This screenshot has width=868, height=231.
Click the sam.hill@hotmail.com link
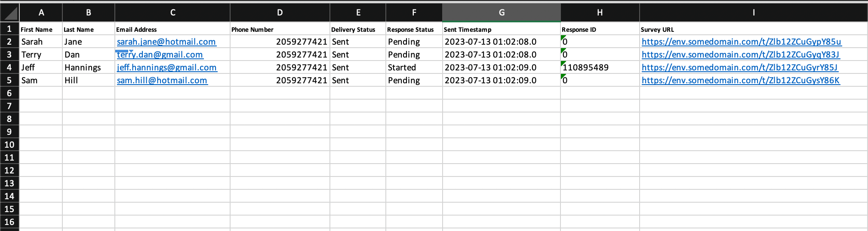162,81
